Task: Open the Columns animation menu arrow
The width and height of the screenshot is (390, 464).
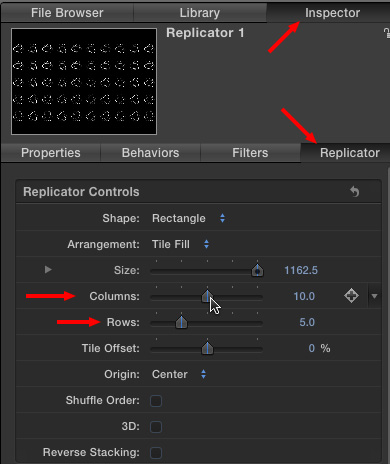Action: [374, 296]
